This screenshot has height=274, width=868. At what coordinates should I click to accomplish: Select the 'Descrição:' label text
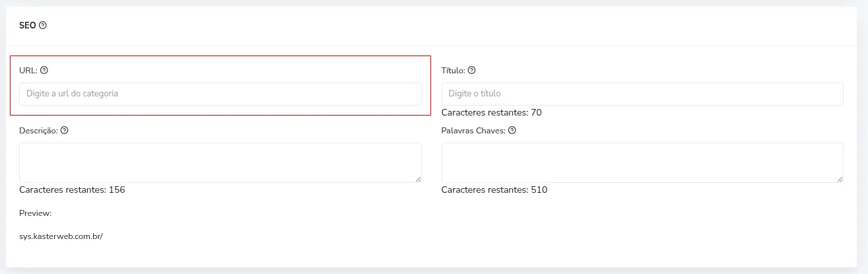click(39, 131)
